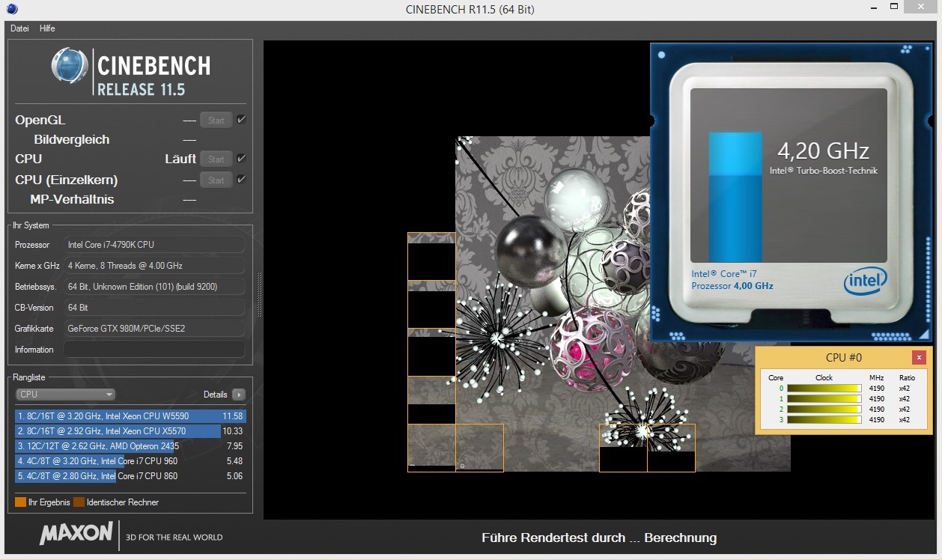Click into the Information text field
942x560 pixels.
coord(154,350)
